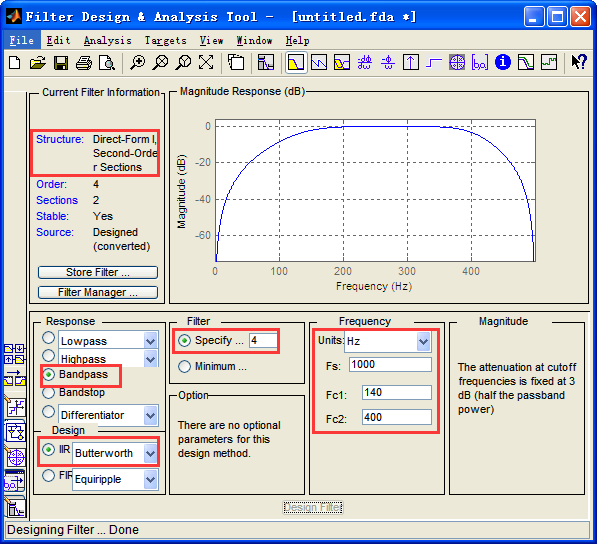Image resolution: width=597 pixels, height=544 pixels.
Task: Open the Design Filter sidebar panel
Action: [x=15, y=507]
